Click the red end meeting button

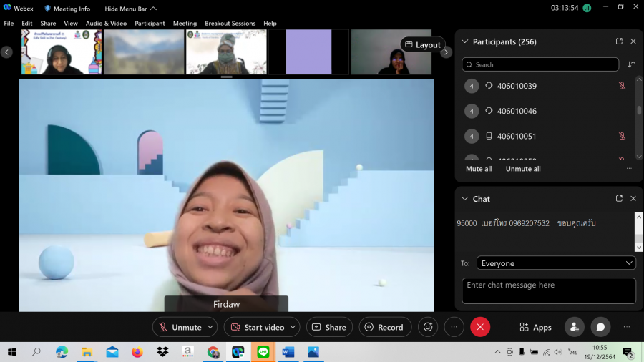point(480,327)
